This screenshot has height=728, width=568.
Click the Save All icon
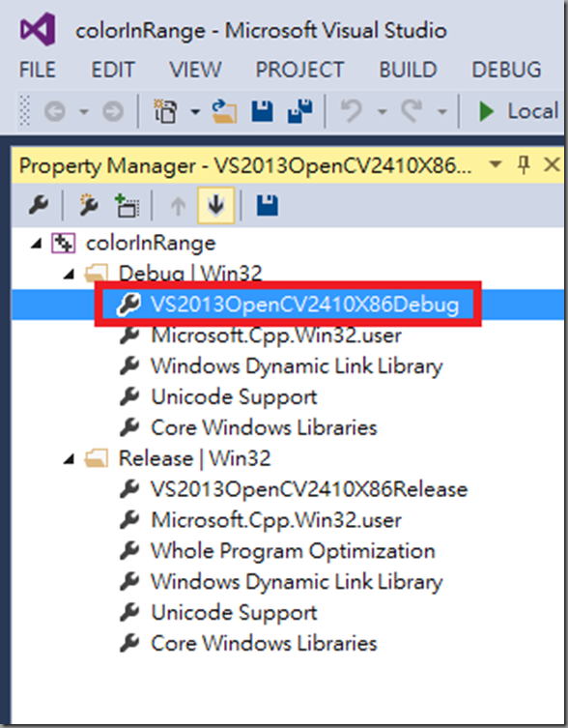pyautogui.click(x=300, y=111)
